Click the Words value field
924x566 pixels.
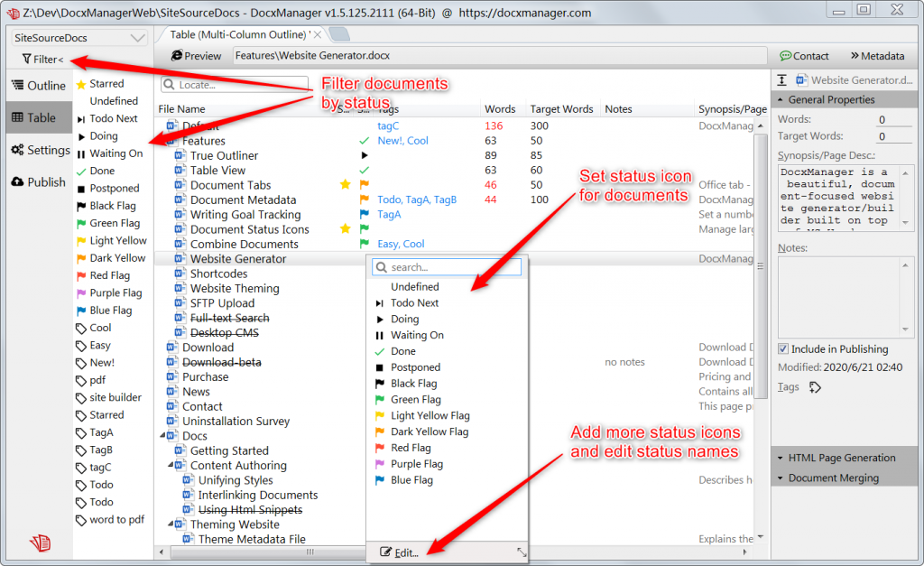(893, 120)
